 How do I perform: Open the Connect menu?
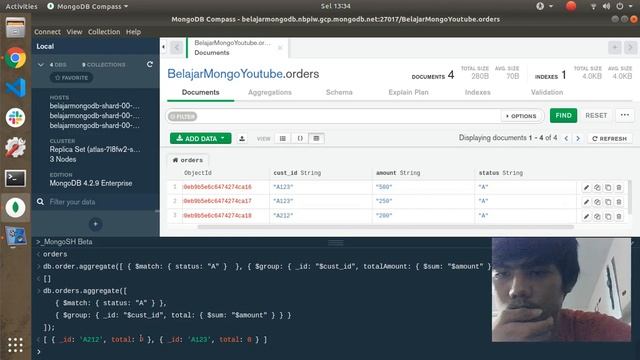pyautogui.click(x=47, y=31)
